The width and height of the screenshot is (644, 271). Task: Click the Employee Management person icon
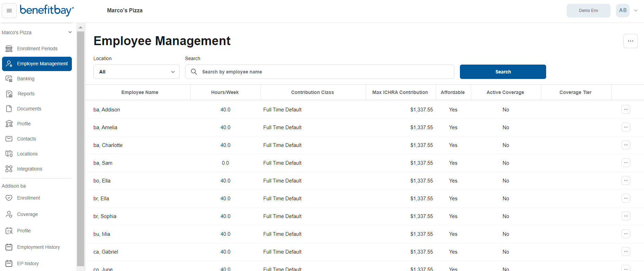tap(9, 64)
